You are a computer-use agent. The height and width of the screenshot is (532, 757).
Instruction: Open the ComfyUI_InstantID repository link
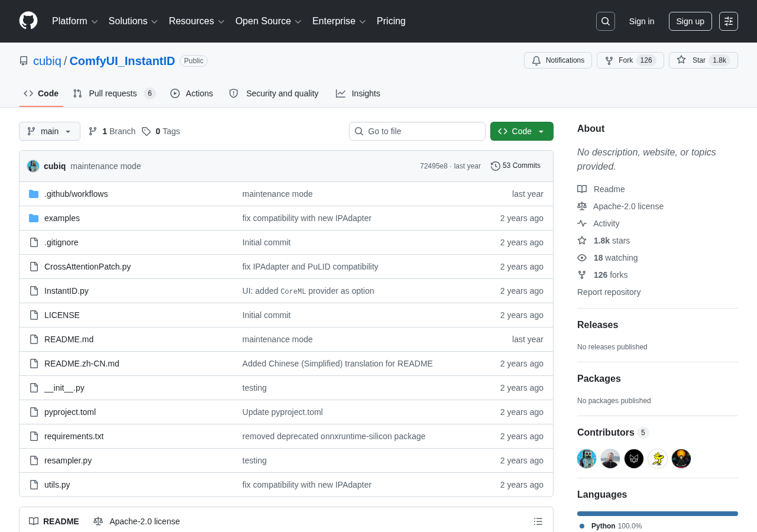[122, 61]
